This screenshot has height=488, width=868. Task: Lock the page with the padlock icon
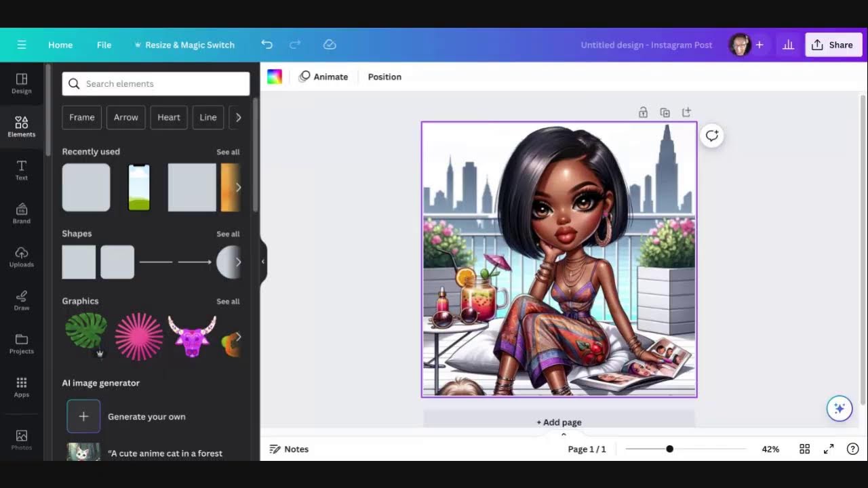click(643, 113)
